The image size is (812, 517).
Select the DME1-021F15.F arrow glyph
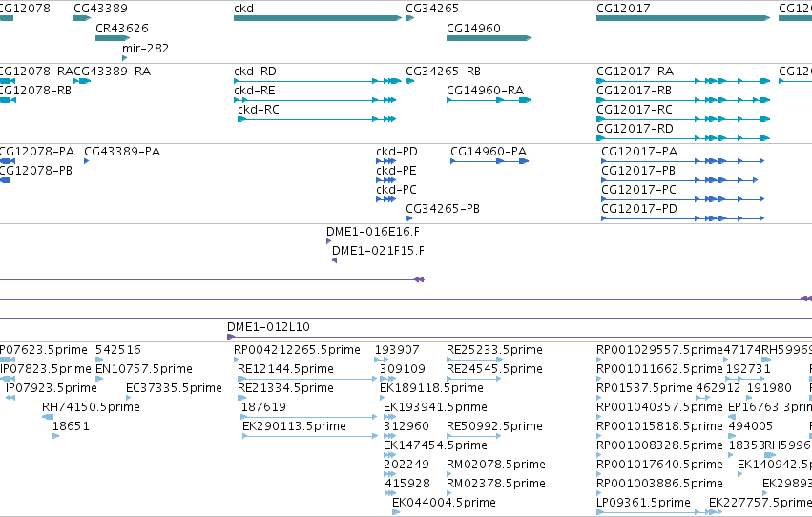(335, 260)
